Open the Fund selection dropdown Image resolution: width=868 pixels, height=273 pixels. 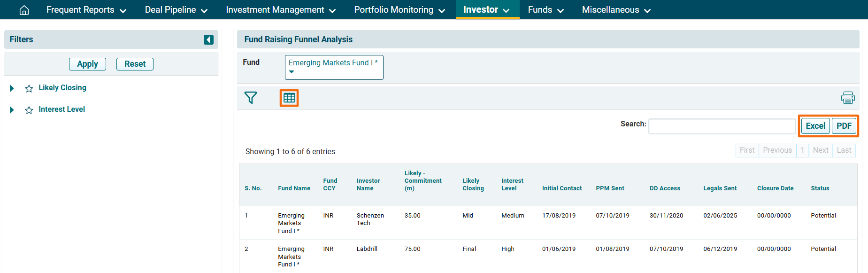(334, 67)
